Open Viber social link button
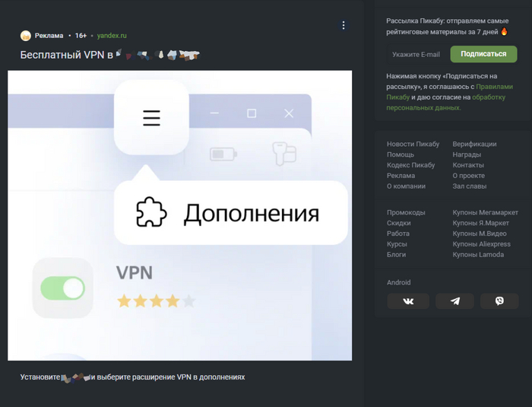The image size is (532, 407). [x=499, y=301]
